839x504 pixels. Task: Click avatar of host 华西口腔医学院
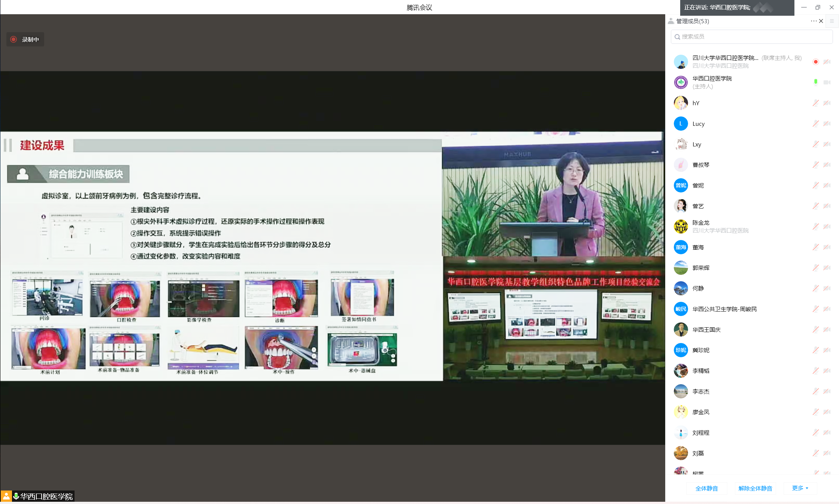click(681, 82)
